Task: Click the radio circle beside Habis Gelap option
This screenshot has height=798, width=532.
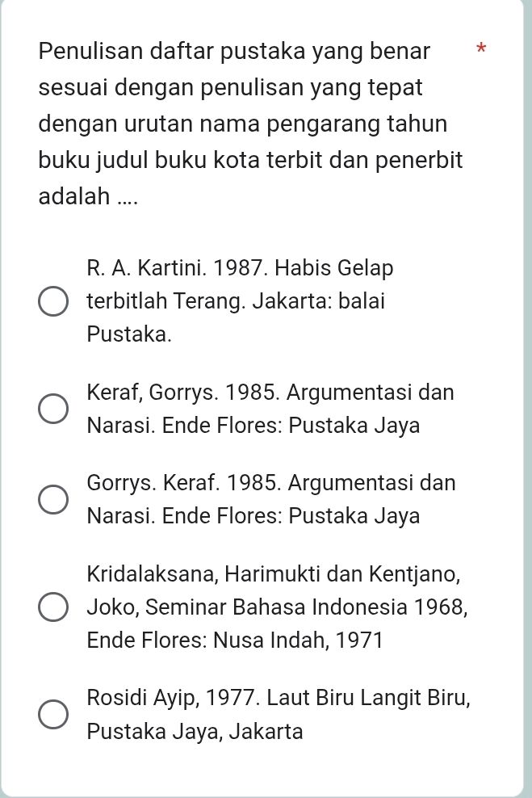Action: [x=53, y=301]
